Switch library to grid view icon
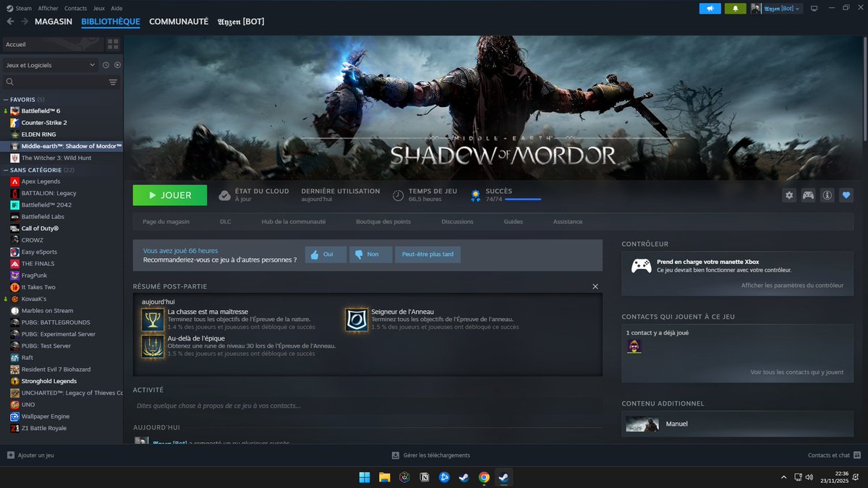 pyautogui.click(x=113, y=44)
